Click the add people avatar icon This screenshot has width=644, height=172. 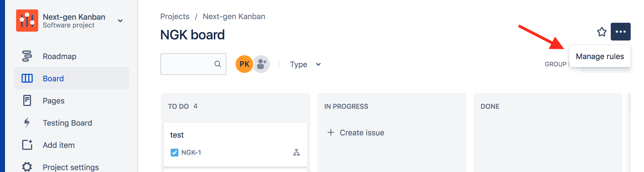point(261,64)
